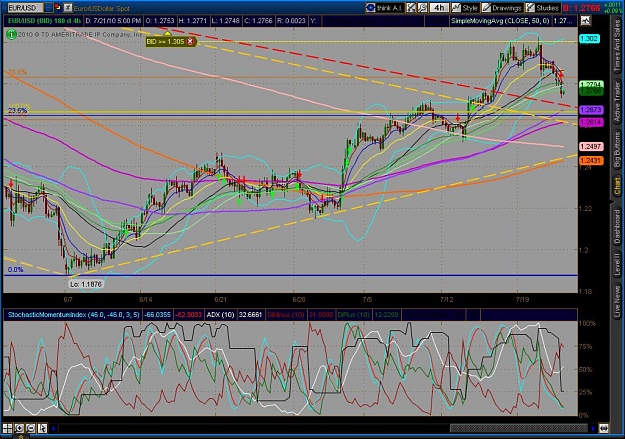Open the Drawings menu
The width and height of the screenshot is (625, 439).
[x=502, y=8]
